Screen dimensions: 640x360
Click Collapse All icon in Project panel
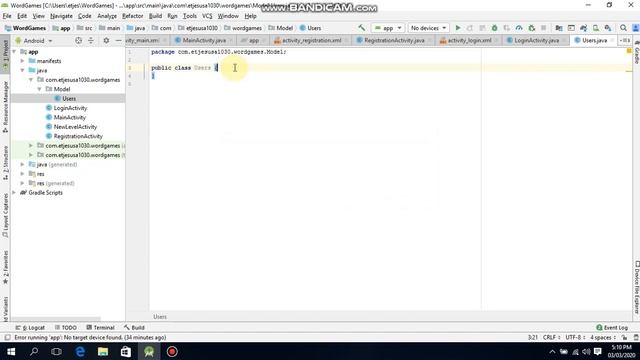click(91, 40)
